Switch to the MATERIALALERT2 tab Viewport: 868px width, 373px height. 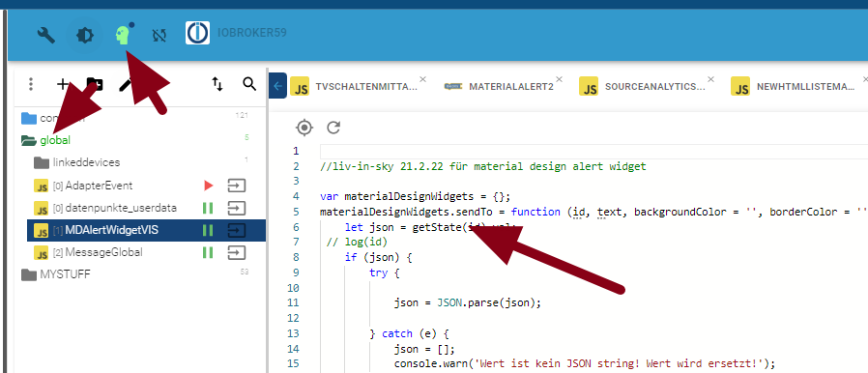point(499,87)
